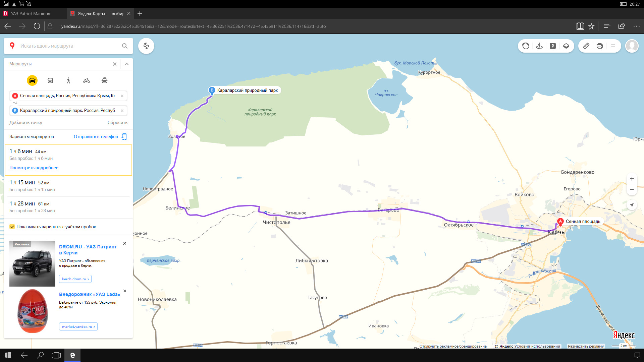Open Action Center notifications icon
Image resolution: width=644 pixels, height=362 pixels.
(637, 355)
